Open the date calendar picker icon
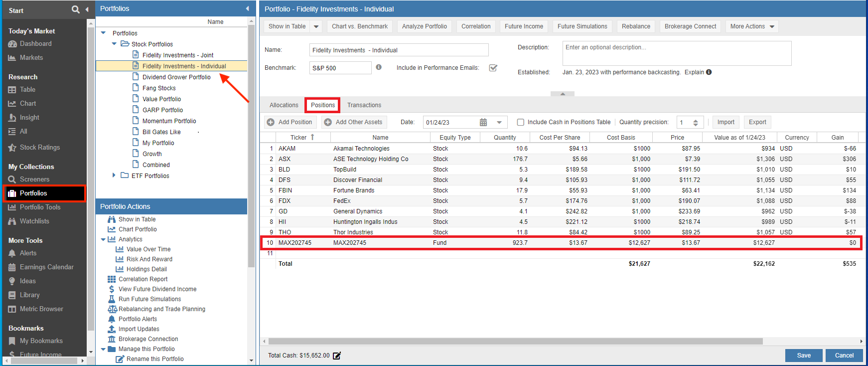The width and height of the screenshot is (868, 366). pos(483,122)
